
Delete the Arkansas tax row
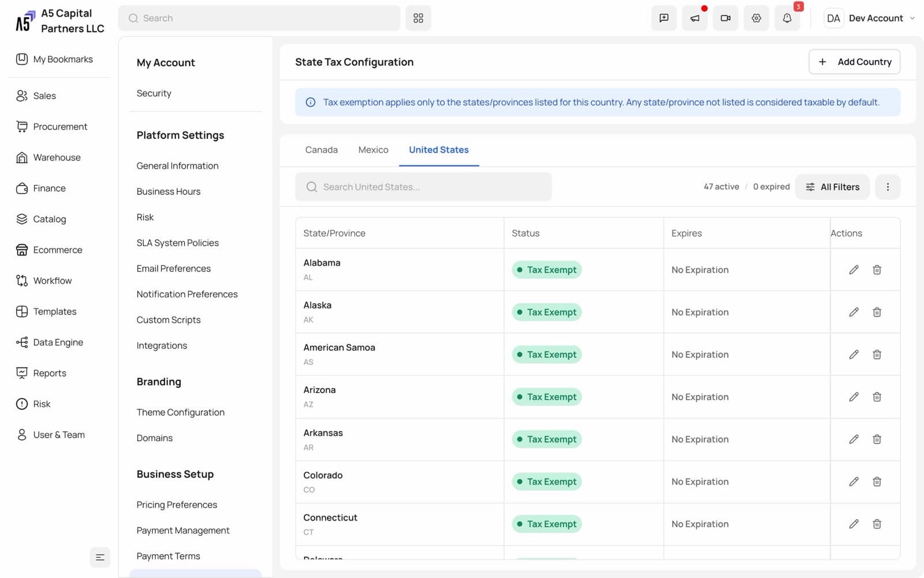pyautogui.click(x=877, y=439)
